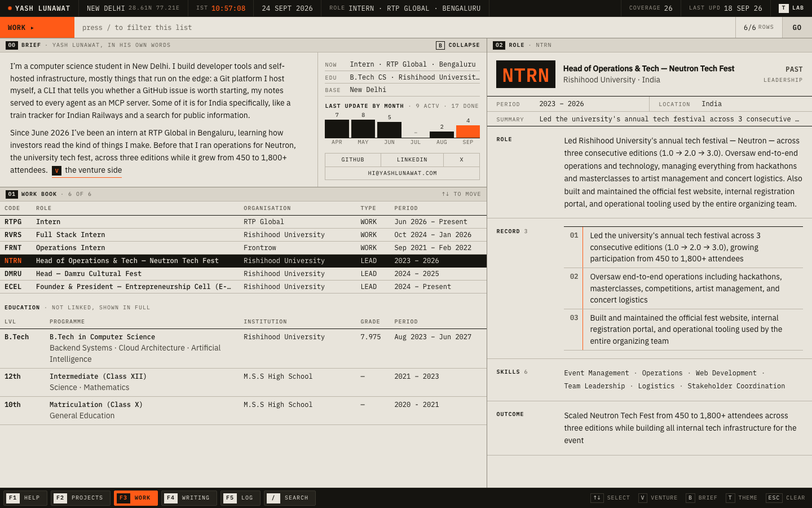Click the 7.975 grade value
The height and width of the screenshot is (508, 812).
(x=370, y=337)
